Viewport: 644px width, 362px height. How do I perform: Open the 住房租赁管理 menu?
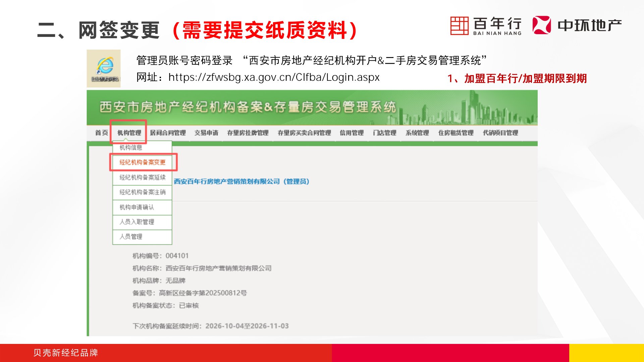pyautogui.click(x=456, y=133)
